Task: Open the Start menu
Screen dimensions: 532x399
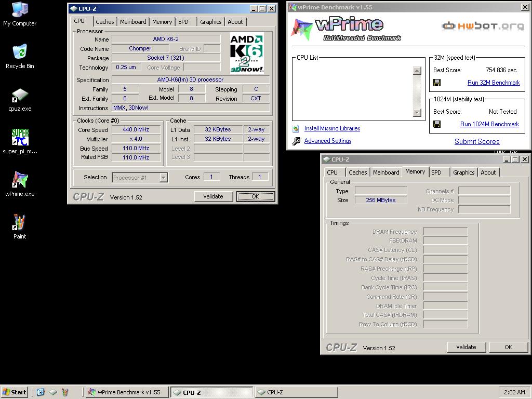Action: [x=14, y=392]
